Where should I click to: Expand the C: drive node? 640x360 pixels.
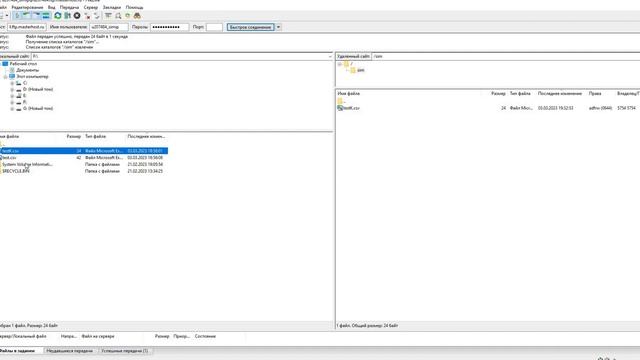click(x=12, y=83)
